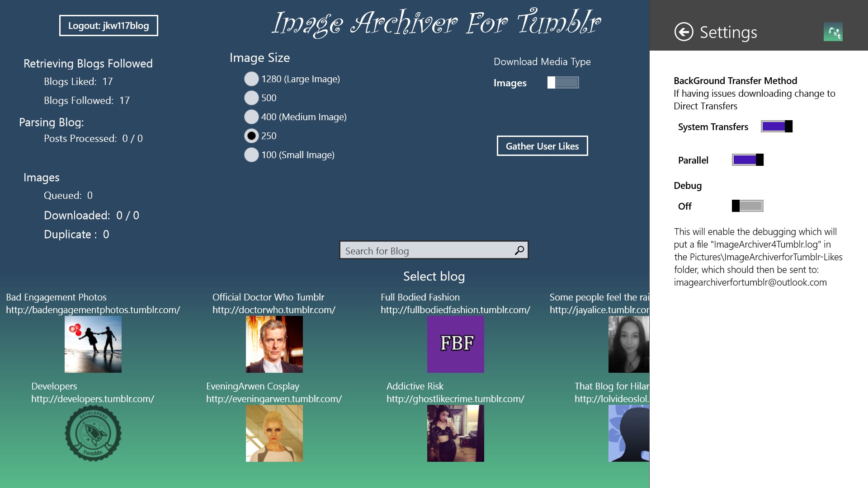Toggle the System Transfers switch

[x=777, y=127]
